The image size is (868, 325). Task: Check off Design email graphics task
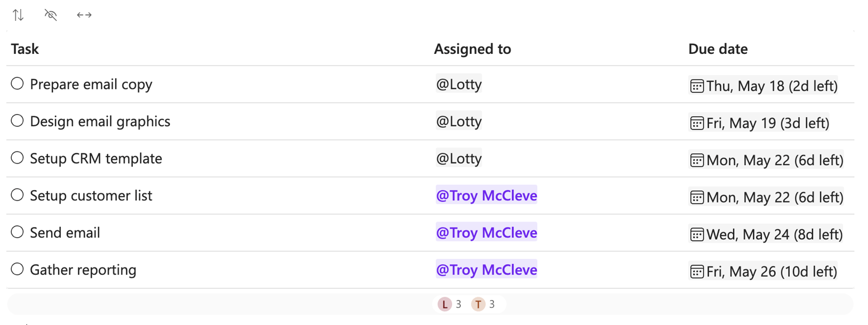(18, 121)
